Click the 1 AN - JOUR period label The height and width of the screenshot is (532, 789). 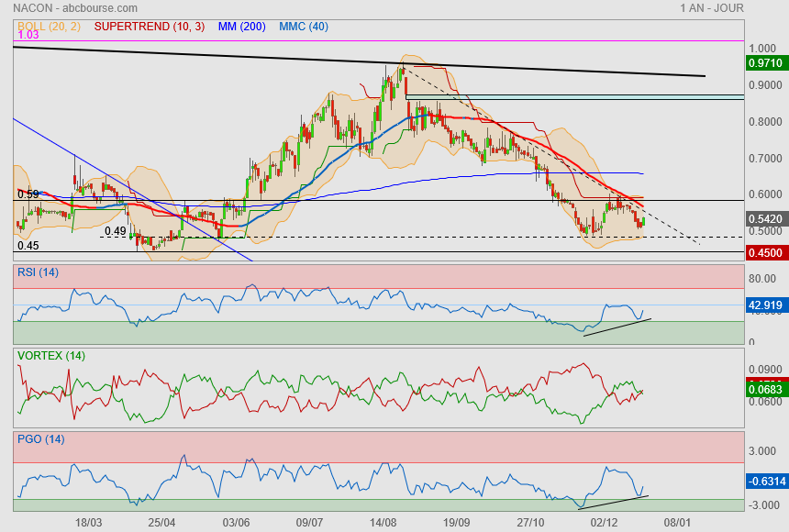tap(712, 8)
